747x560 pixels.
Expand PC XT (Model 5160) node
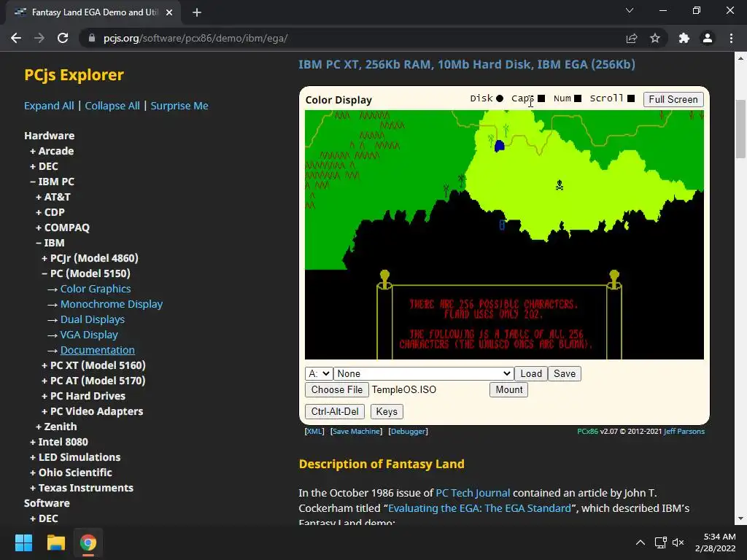[93, 365]
